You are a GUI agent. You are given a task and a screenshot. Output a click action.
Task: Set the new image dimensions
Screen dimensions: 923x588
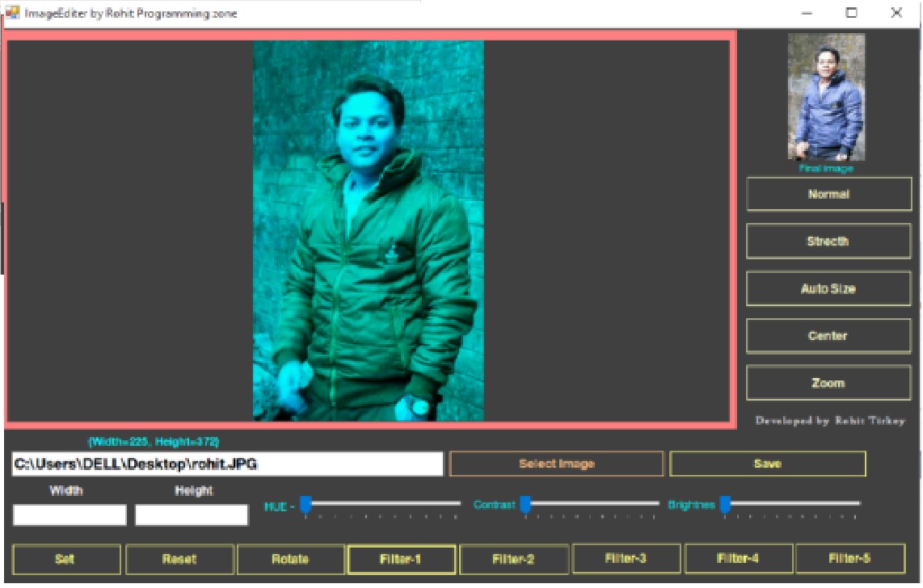(65, 559)
